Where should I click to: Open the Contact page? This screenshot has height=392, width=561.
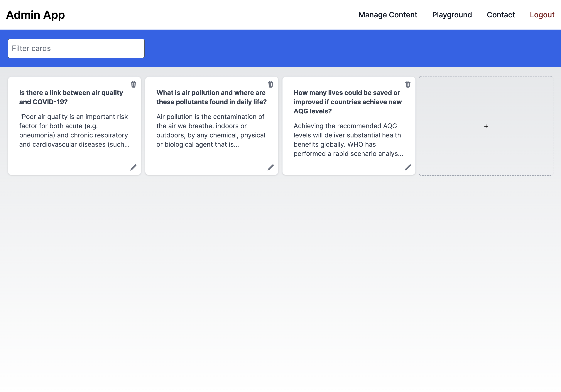(501, 15)
